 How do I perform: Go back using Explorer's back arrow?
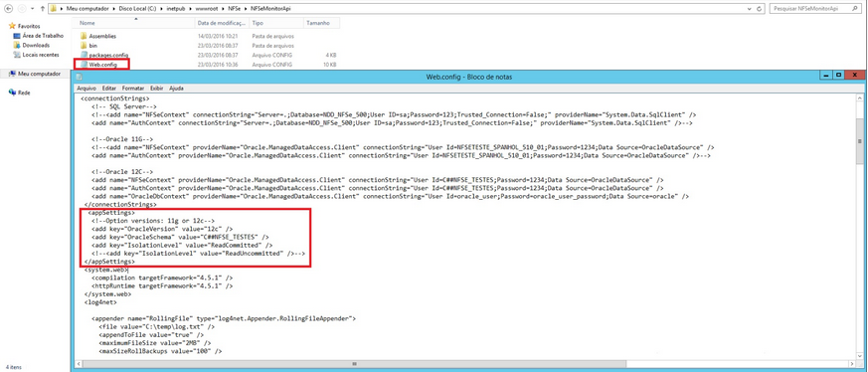point(9,9)
